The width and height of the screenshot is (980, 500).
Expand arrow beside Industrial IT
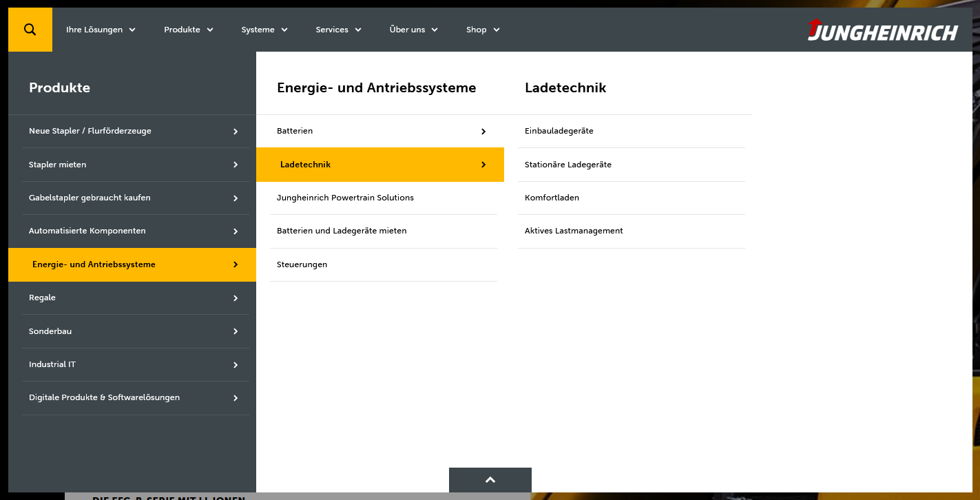(236, 365)
